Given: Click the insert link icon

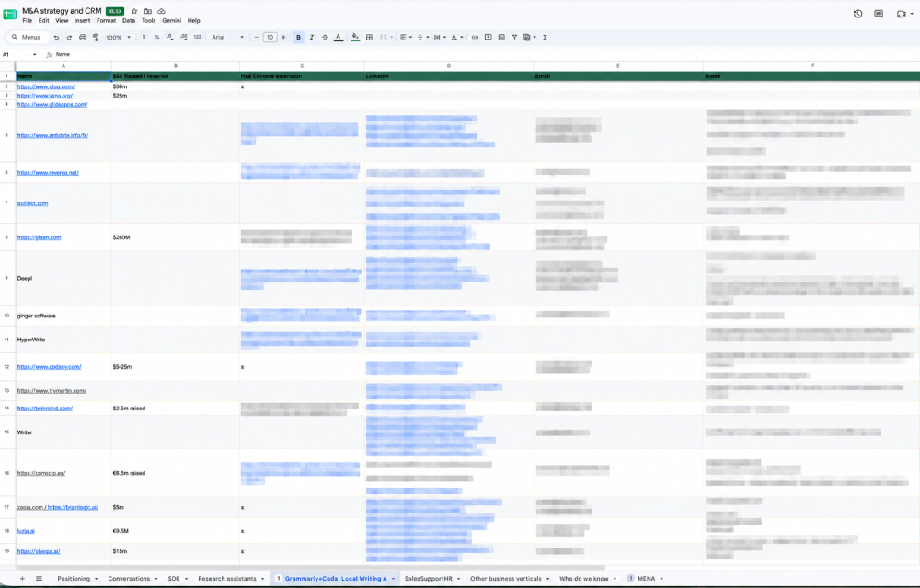Looking at the screenshot, I should (475, 37).
